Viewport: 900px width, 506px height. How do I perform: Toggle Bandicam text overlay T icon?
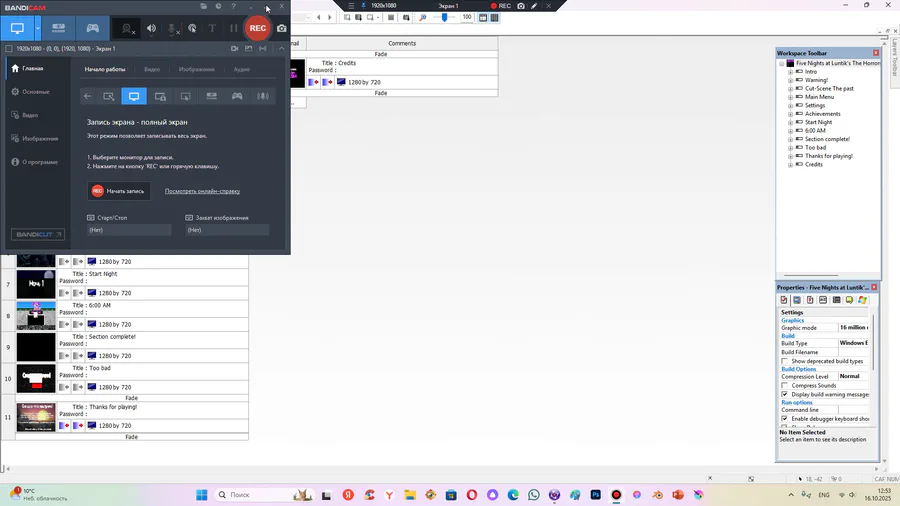212,28
